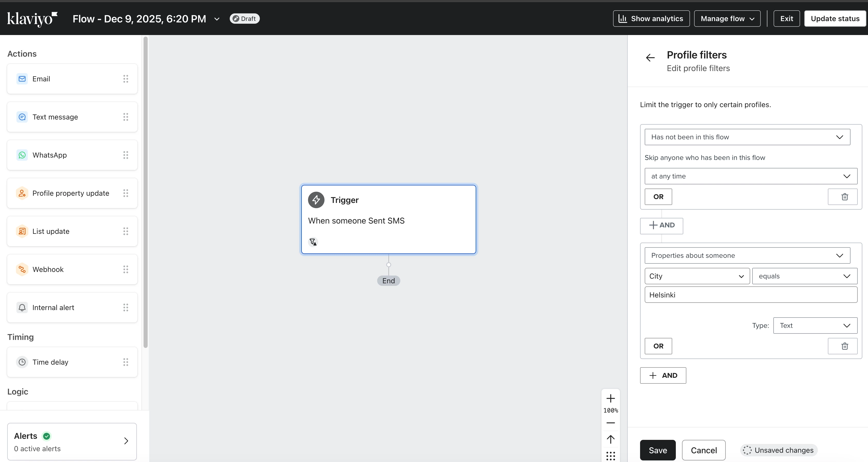The height and width of the screenshot is (462, 868).
Task: Open the Manage flow menu
Action: pyautogui.click(x=727, y=19)
